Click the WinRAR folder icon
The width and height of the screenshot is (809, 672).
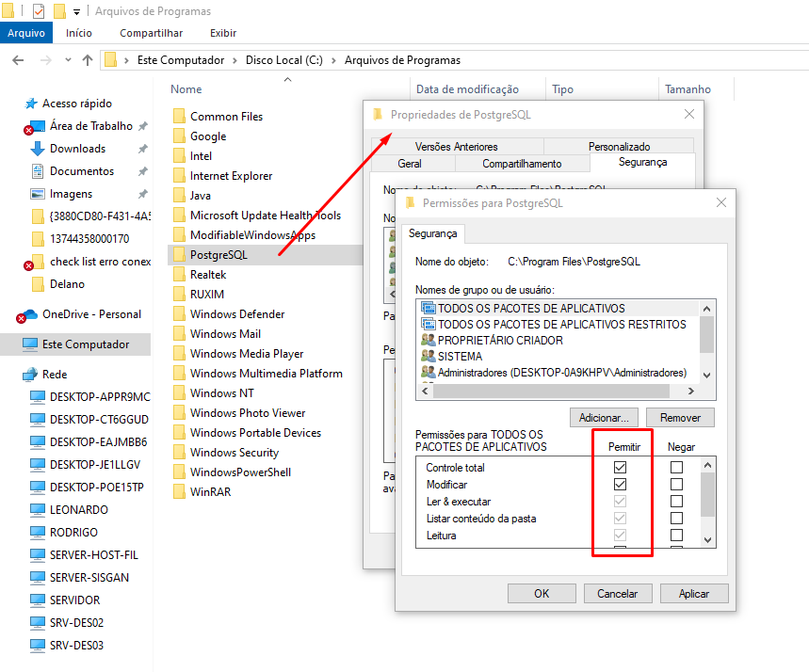point(180,492)
